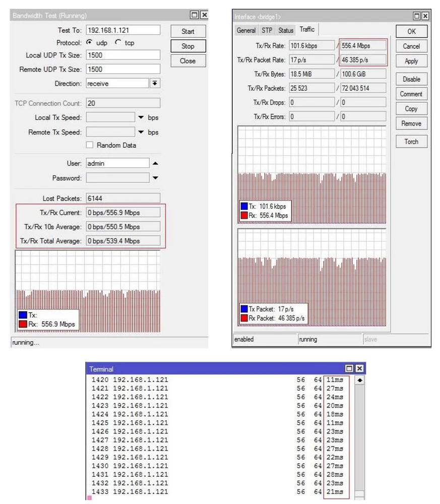
Task: Switch to the General tab
Action: click(x=246, y=30)
